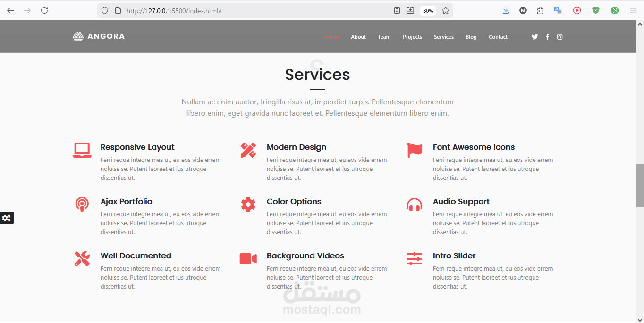Click the tools icon for Well Documented

[x=82, y=259]
